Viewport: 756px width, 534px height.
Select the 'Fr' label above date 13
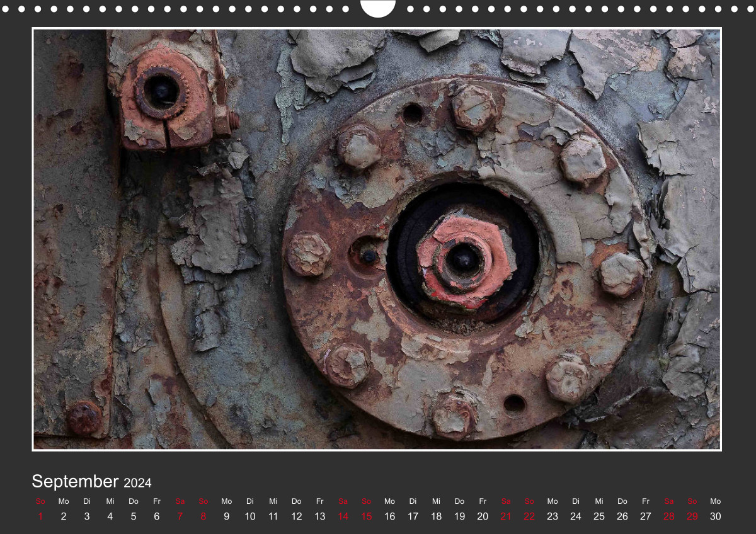(320, 501)
